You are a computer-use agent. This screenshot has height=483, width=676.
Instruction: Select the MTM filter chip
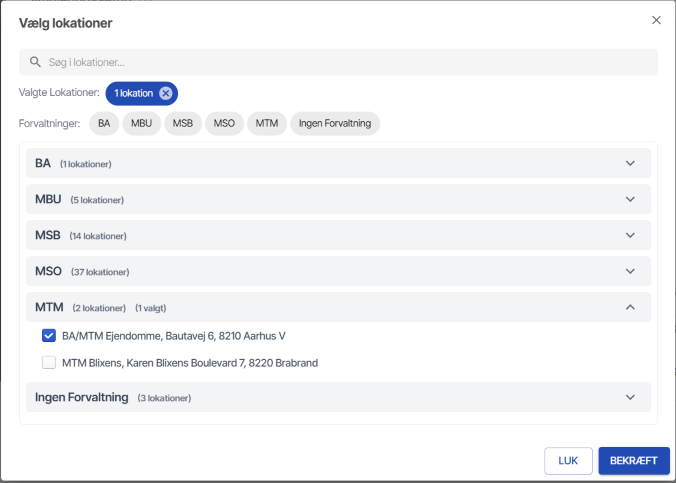point(266,123)
